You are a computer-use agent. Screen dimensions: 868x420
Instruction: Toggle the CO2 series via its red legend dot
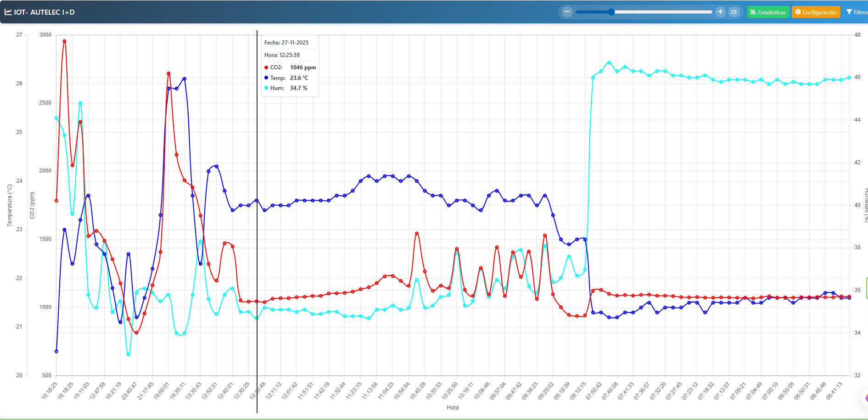pos(266,67)
